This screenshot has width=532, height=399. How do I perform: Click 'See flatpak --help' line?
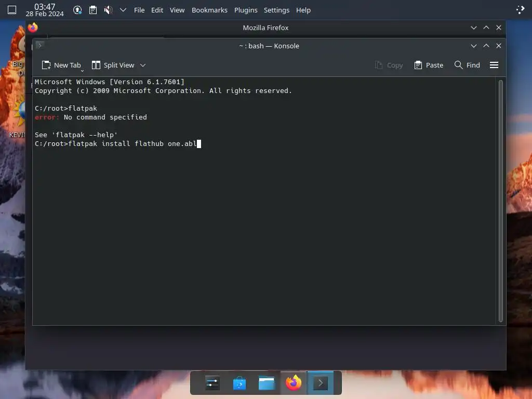tap(76, 135)
